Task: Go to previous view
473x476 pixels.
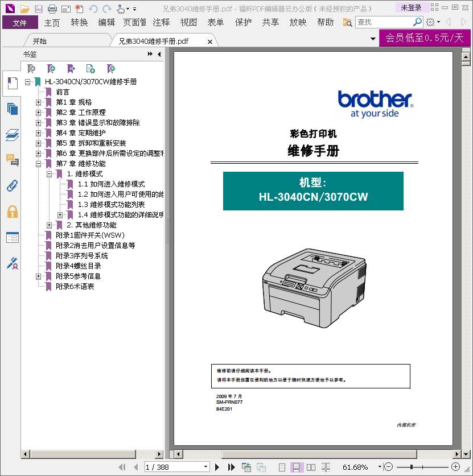Action: pyautogui.click(x=246, y=467)
